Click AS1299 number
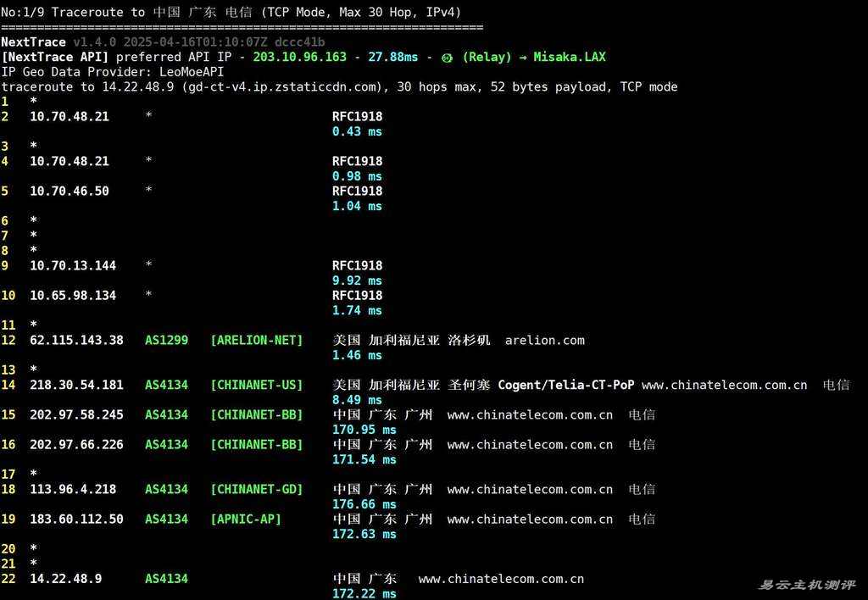The width and height of the screenshot is (868, 600). (x=167, y=341)
